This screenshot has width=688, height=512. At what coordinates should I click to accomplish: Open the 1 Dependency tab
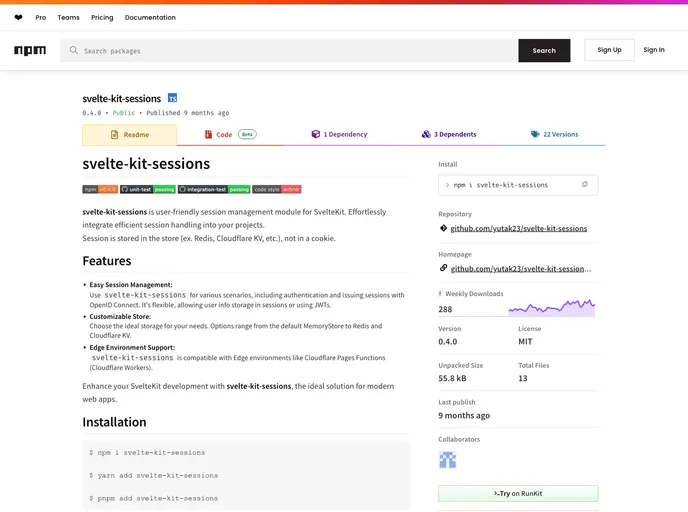[x=339, y=134]
